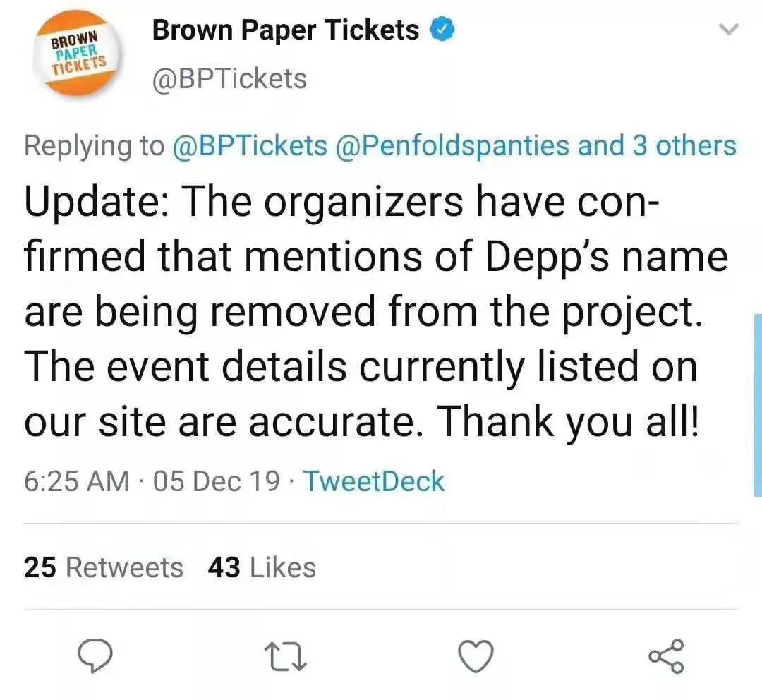The image size is (762, 700).
Task: View the list of 25 Retweets
Action: 104,567
